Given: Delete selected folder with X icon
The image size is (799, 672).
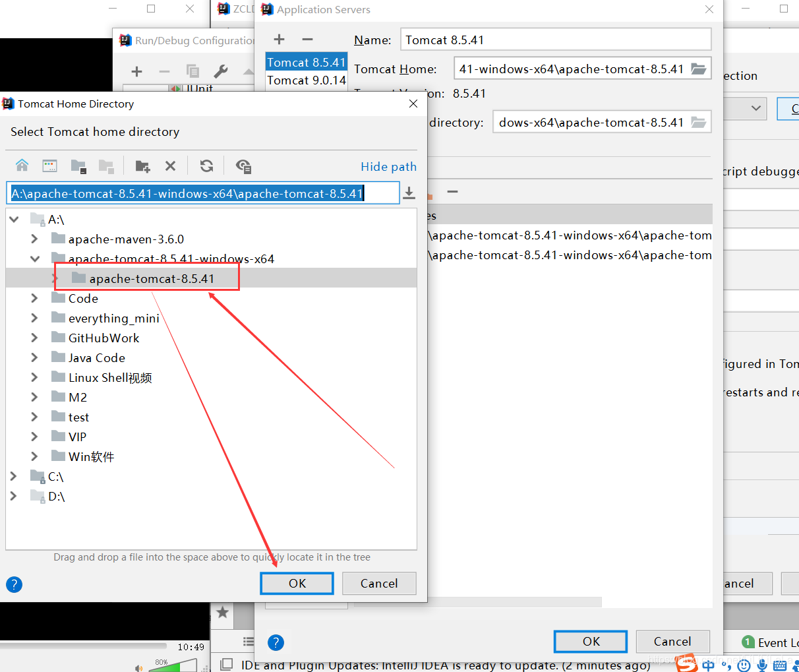Looking at the screenshot, I should click(170, 166).
